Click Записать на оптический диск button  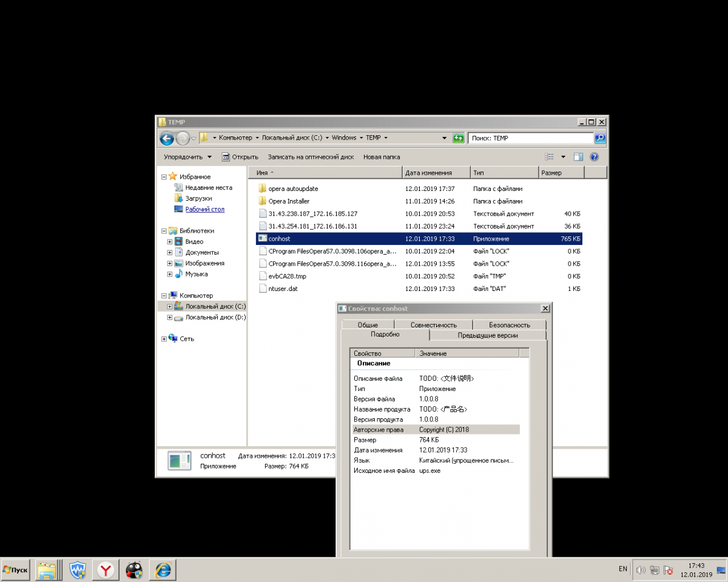pos(311,157)
